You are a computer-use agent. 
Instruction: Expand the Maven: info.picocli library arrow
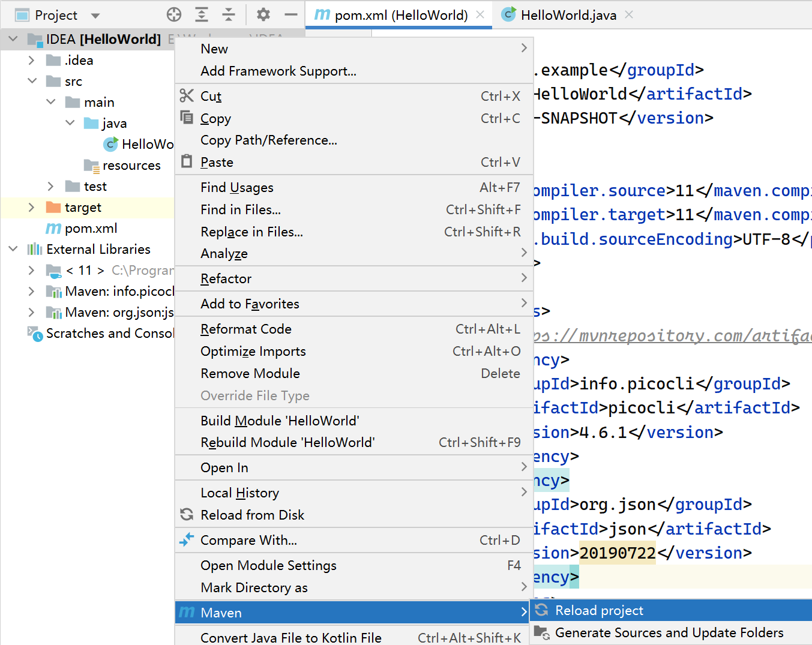[x=32, y=291]
